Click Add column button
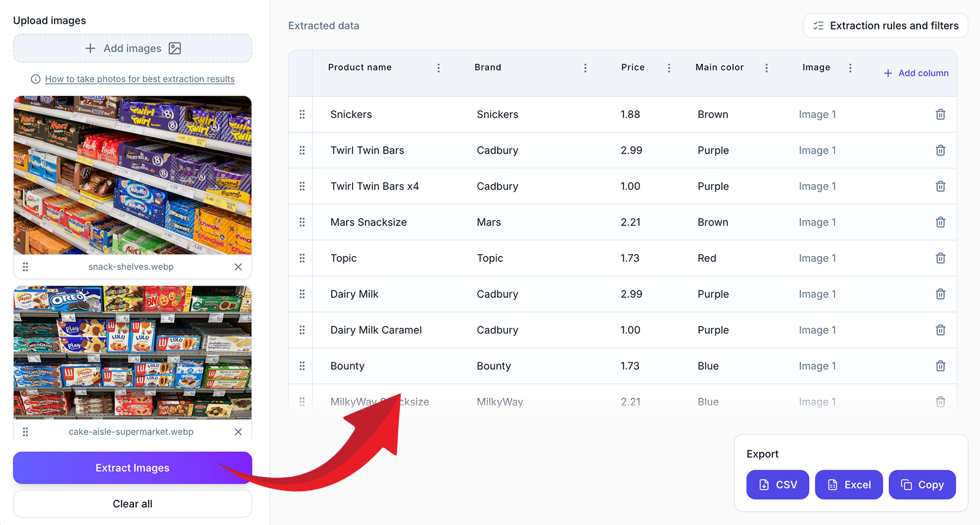The width and height of the screenshot is (980, 525). (x=916, y=73)
